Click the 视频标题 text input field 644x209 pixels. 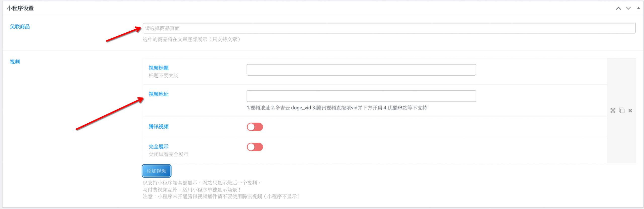click(x=361, y=70)
